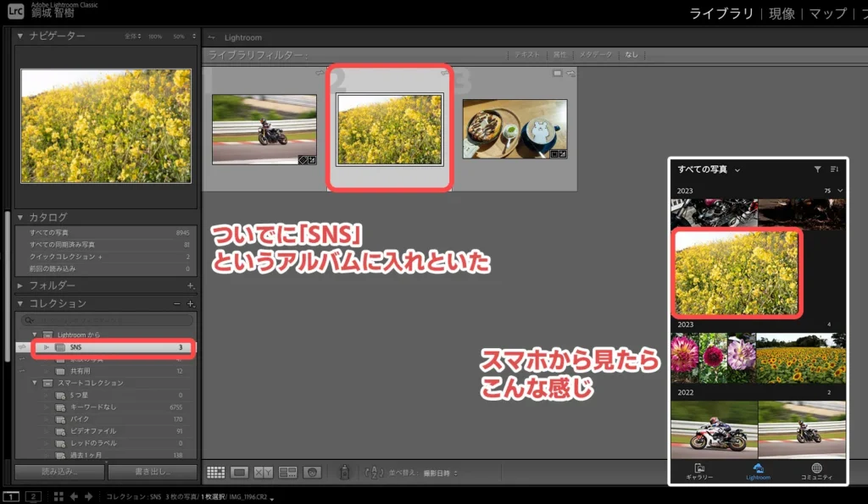Open Survey view in toolbar
This screenshot has width=868, height=504.
[288, 472]
